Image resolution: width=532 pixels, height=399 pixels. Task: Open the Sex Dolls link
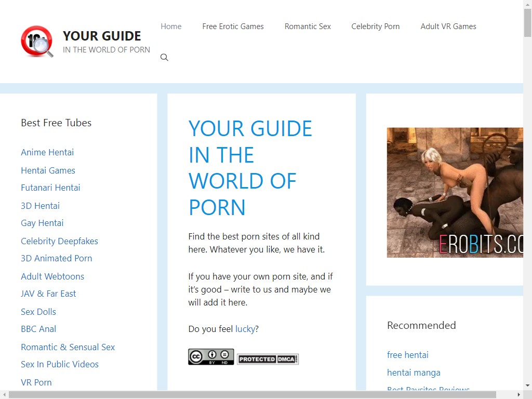click(x=38, y=312)
